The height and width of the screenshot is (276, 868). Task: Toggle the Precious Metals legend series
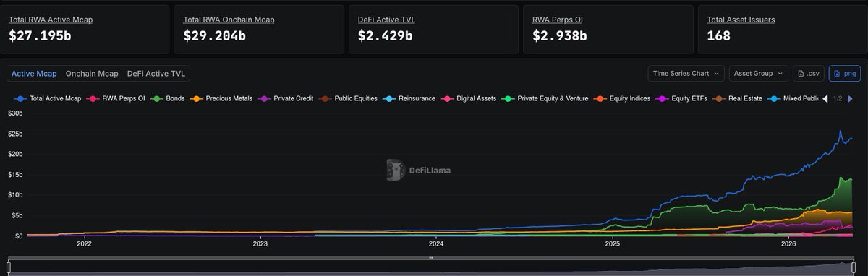pyautogui.click(x=221, y=98)
